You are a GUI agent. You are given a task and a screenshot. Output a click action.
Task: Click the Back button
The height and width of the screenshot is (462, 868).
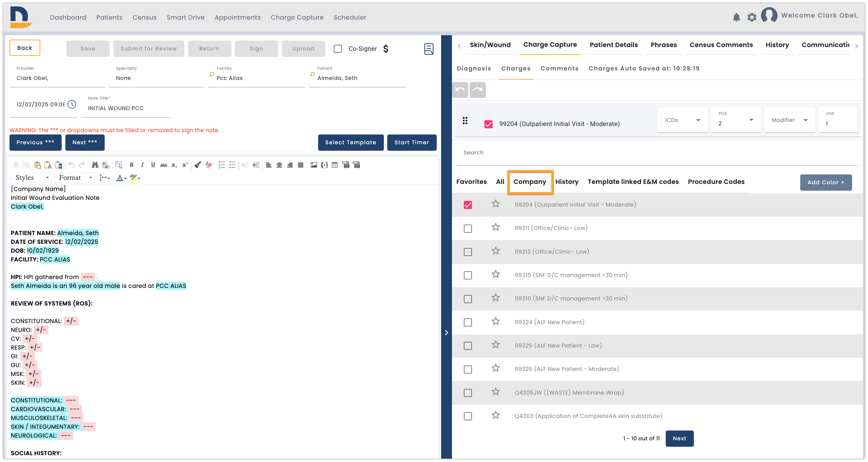(x=25, y=48)
